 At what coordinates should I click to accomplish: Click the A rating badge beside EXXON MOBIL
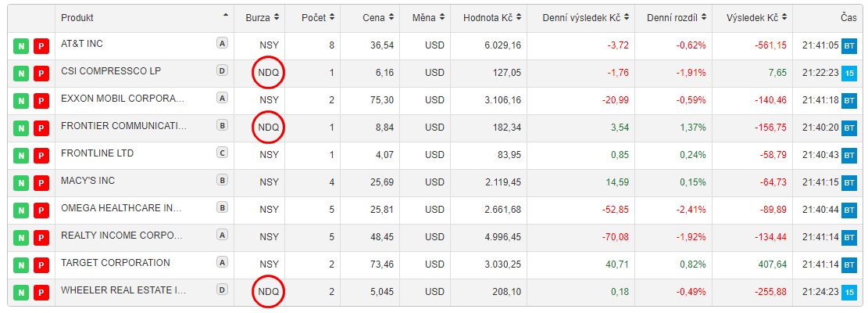(x=222, y=98)
